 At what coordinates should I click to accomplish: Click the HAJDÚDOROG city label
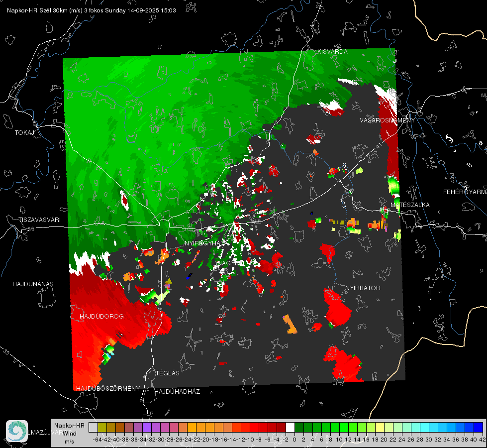[x=101, y=316]
